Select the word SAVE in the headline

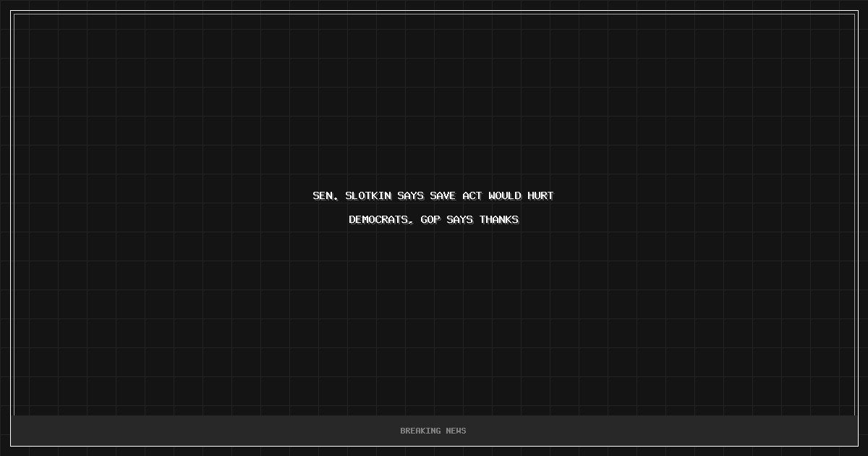443,196
